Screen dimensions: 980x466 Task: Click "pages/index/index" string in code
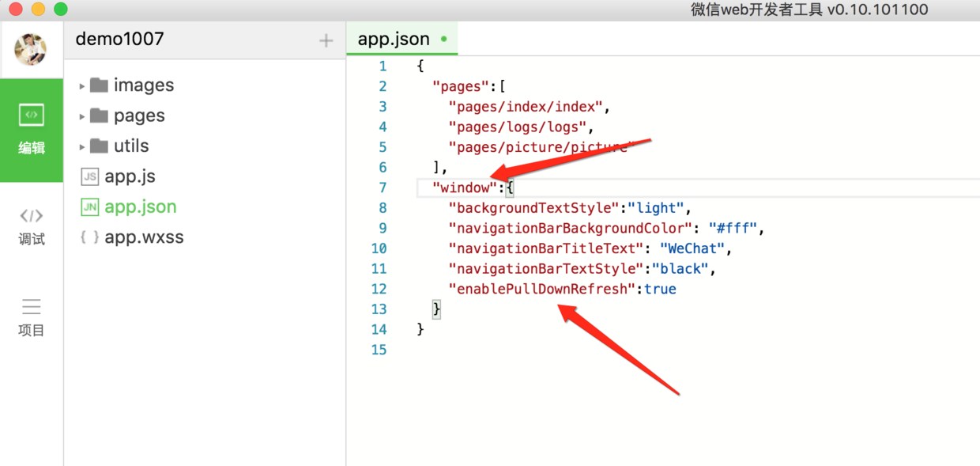click(526, 107)
